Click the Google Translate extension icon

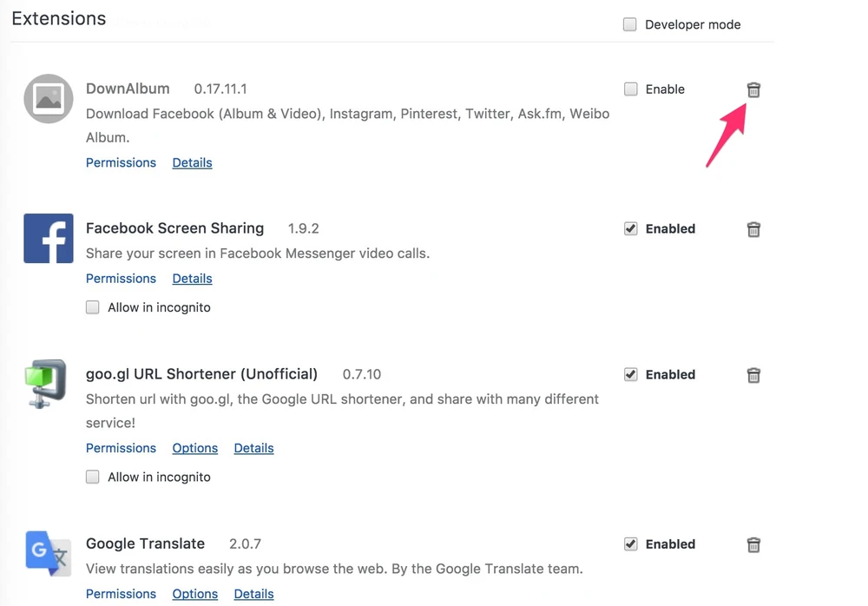click(49, 553)
